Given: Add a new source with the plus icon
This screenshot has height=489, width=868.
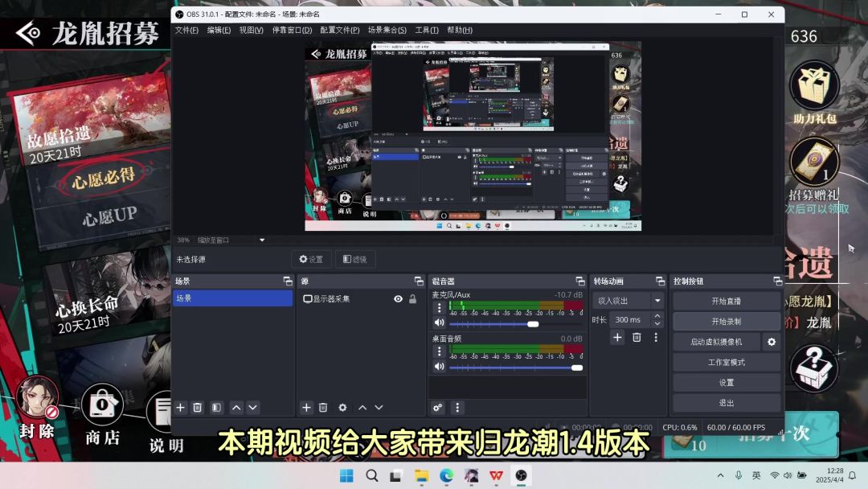Looking at the screenshot, I should point(306,408).
